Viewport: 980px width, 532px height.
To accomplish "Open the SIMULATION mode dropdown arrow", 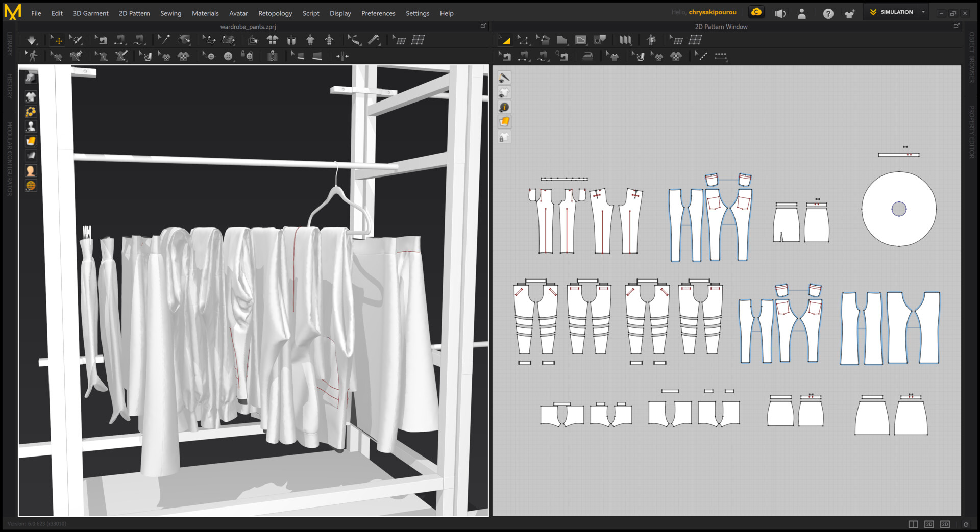I will [x=923, y=12].
